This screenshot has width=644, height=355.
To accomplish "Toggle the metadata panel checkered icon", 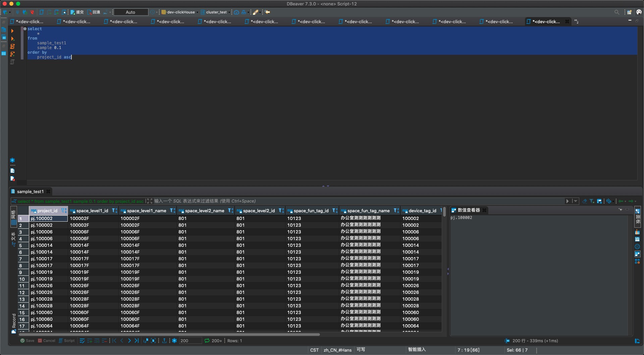I will tap(637, 239).
